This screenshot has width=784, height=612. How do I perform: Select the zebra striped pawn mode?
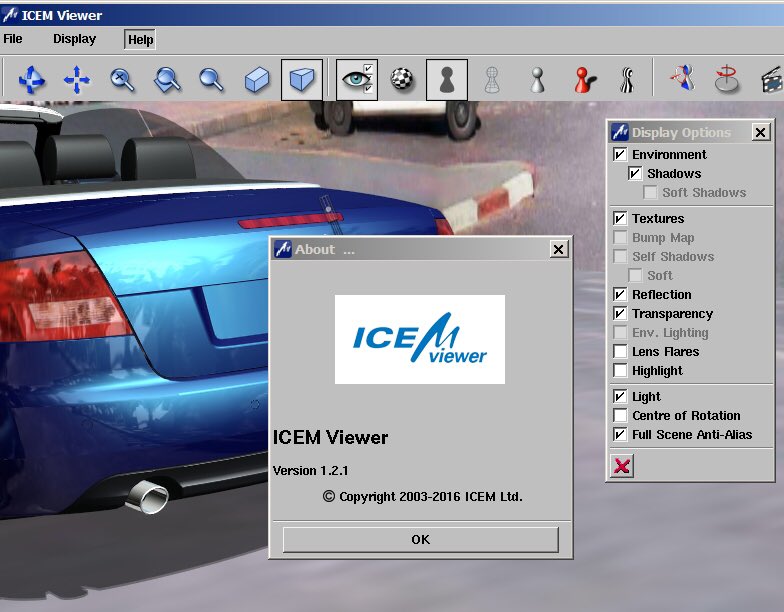click(627, 80)
